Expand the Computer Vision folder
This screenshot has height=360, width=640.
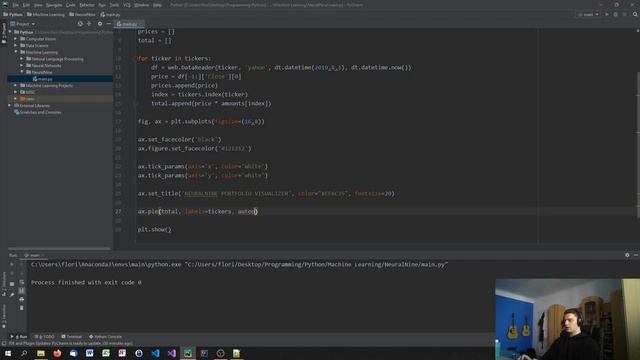(x=16, y=39)
